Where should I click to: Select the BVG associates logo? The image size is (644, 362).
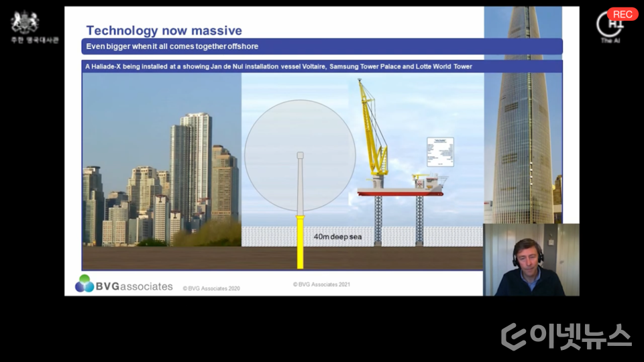pos(124,284)
